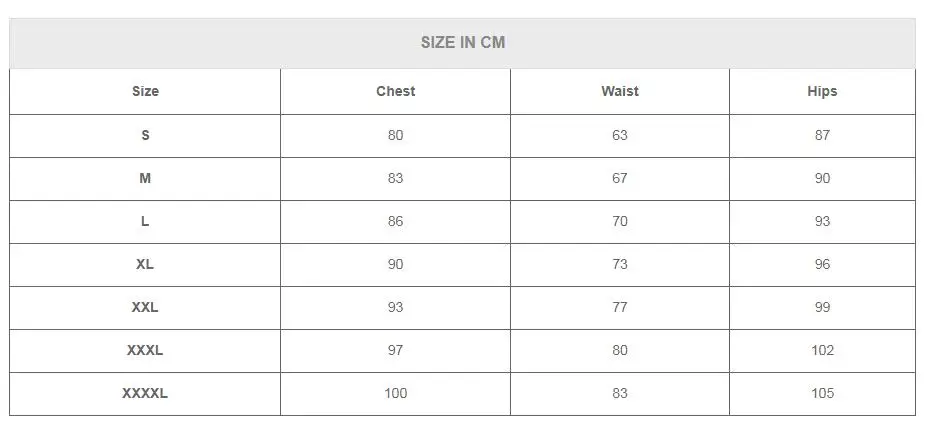Click chest value 80 for size S

[x=396, y=135]
